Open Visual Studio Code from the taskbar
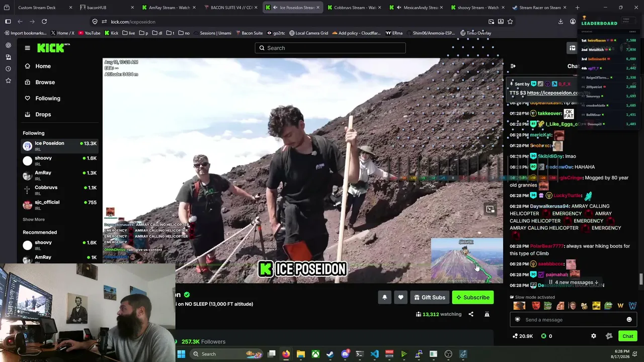Viewport: 644px width, 362px height. coord(374,354)
